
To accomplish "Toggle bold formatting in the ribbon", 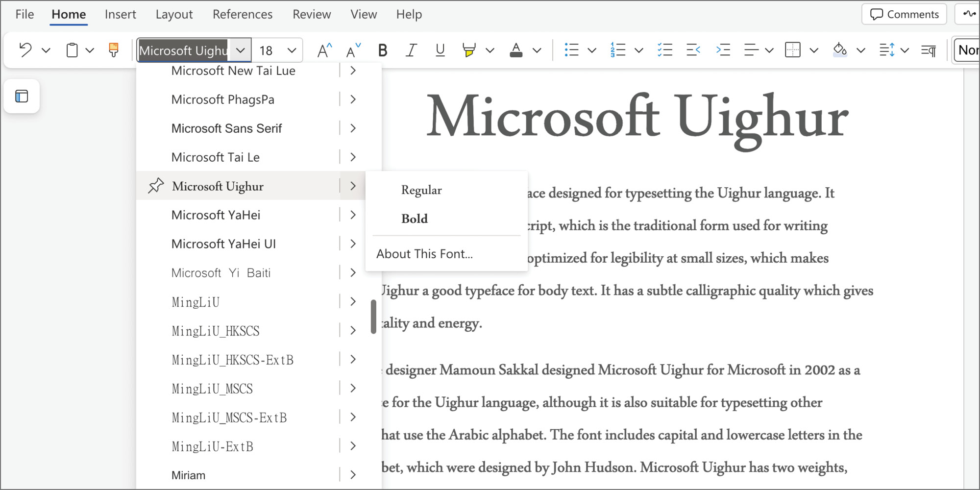I will coord(382,49).
